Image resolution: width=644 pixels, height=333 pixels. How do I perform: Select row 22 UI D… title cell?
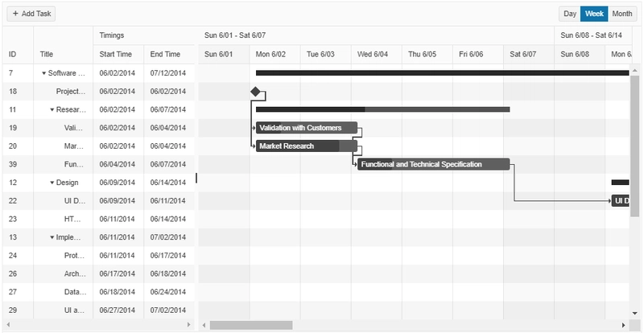pos(64,201)
